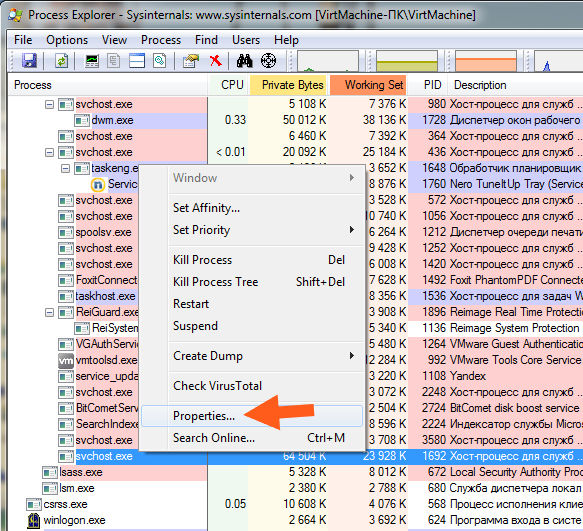Image resolution: width=583 pixels, height=531 pixels.
Task: Choose Search Online... in context menu
Action: point(252,438)
